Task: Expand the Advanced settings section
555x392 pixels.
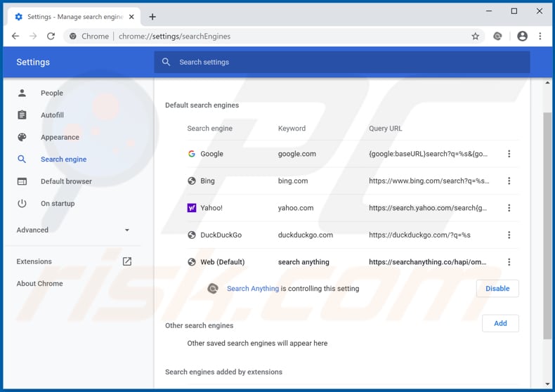Action: tap(73, 230)
